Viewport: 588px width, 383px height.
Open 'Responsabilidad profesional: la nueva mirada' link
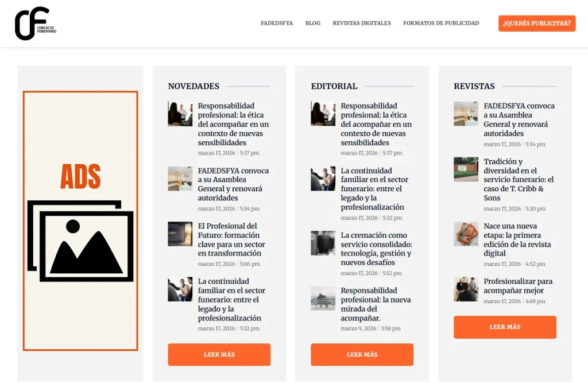[376, 304]
